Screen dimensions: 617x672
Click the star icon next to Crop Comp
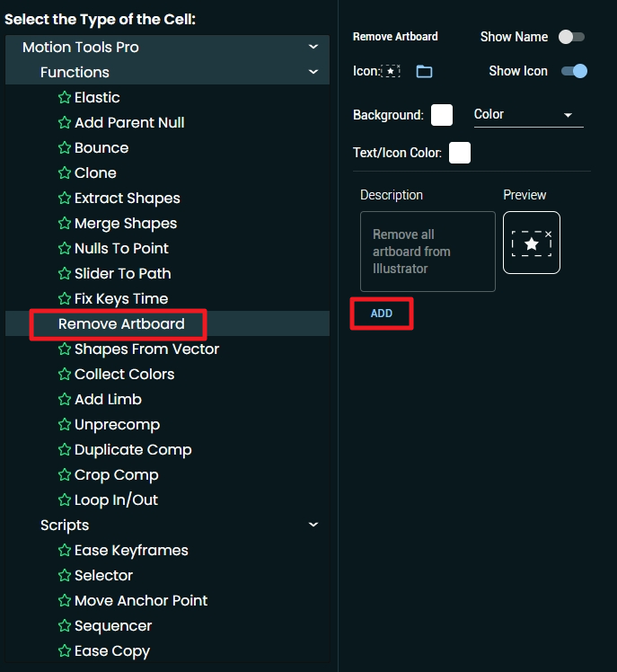click(x=65, y=475)
